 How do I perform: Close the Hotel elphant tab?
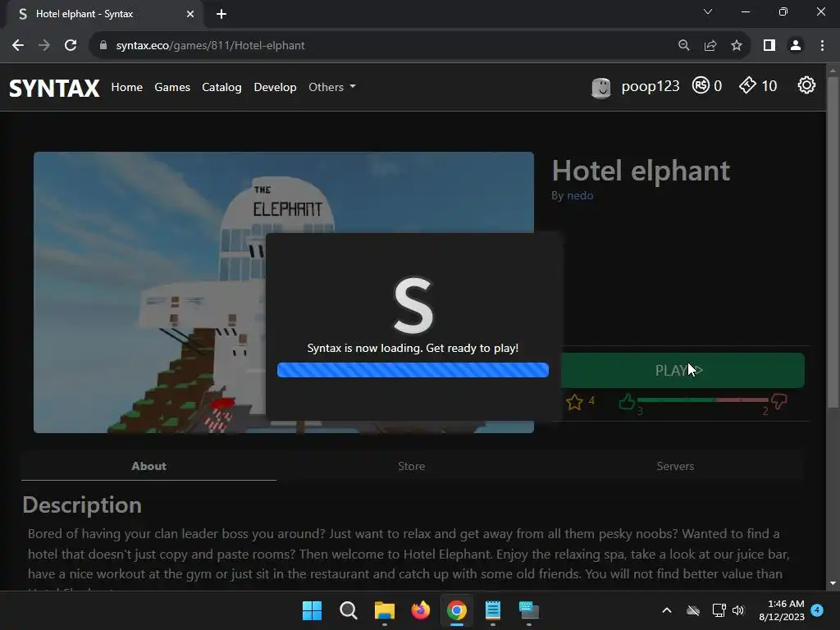click(x=190, y=14)
